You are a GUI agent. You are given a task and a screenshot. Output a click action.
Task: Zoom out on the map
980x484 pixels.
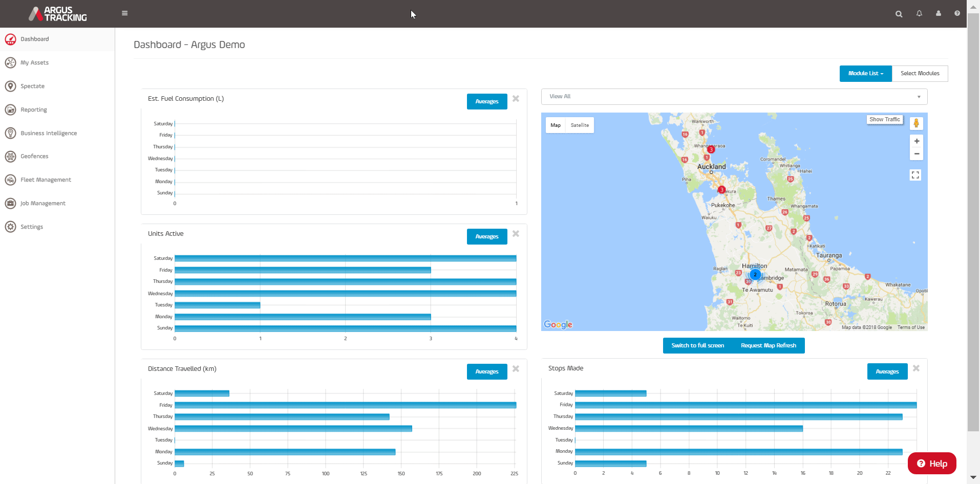[917, 154]
